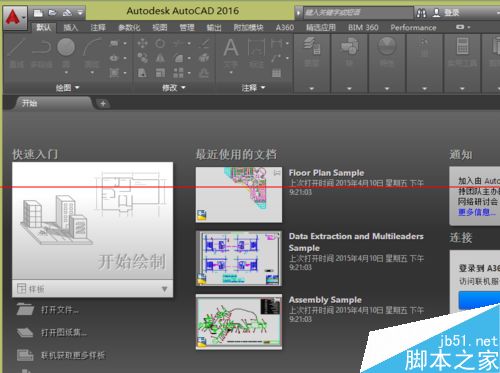The image size is (500, 373).
Task: Switch to the BIM 360 ribbon tab
Action: pos(363,27)
